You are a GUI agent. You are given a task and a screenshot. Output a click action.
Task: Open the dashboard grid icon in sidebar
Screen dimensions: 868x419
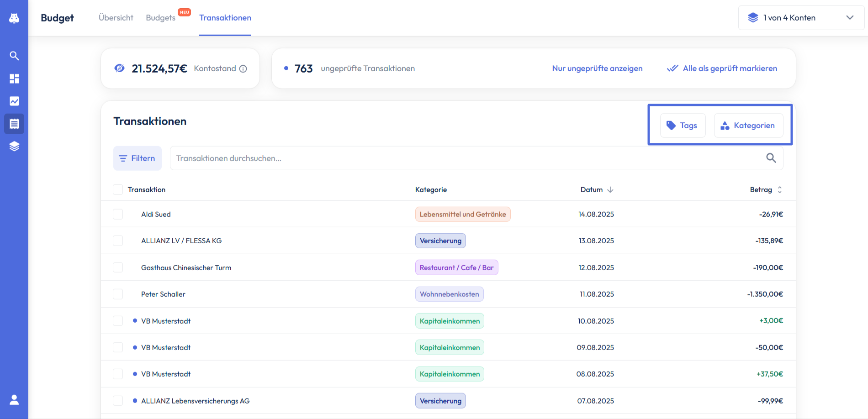pyautogui.click(x=14, y=79)
